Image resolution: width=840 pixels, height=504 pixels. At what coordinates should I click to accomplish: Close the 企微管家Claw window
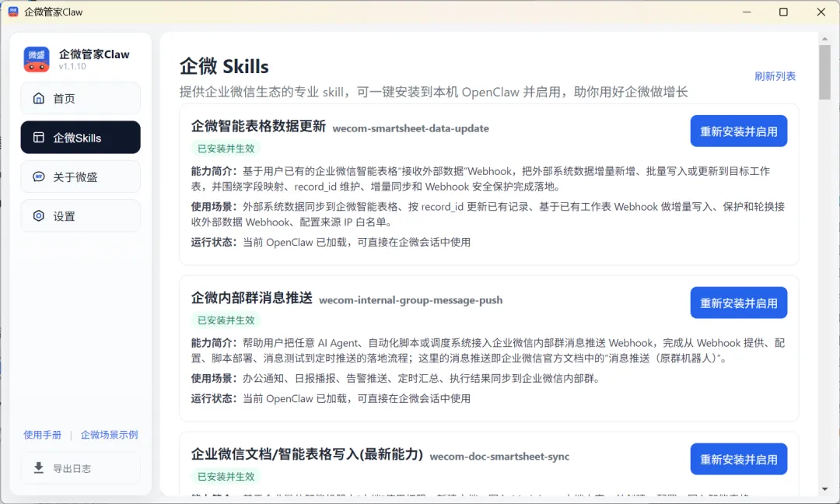(x=821, y=12)
